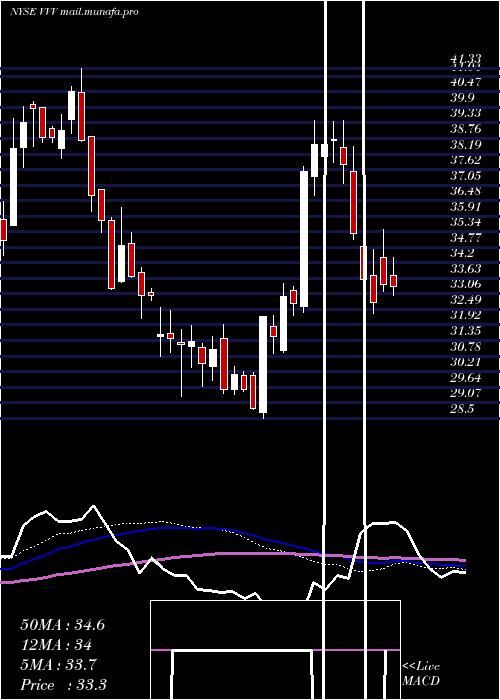
Task: Click the 35.91 price axis label
Action: [x=465, y=207]
